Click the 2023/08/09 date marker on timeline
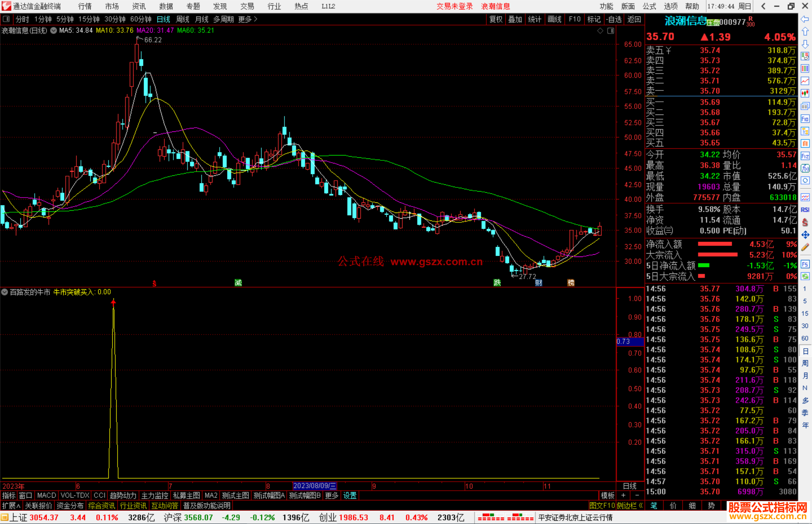This screenshot has height=524, width=812. click(314, 486)
